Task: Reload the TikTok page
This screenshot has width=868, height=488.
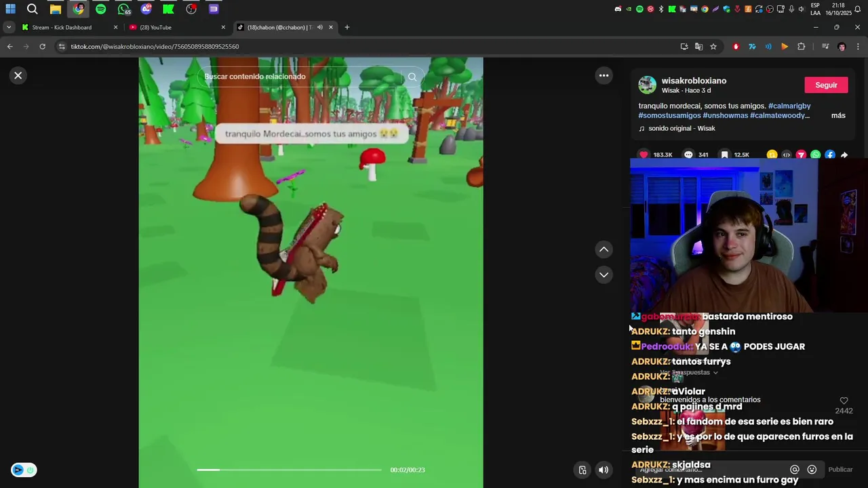Action: click(x=42, y=47)
